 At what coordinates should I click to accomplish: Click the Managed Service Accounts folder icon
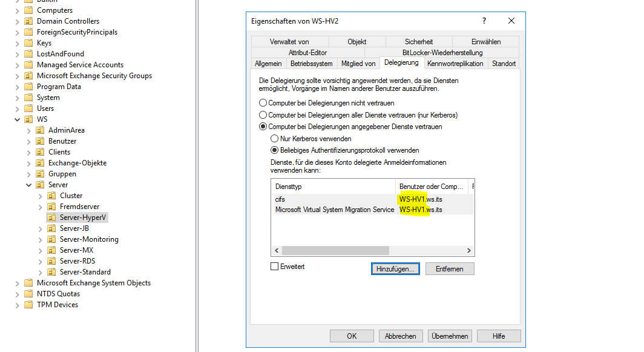pyautogui.click(x=28, y=65)
